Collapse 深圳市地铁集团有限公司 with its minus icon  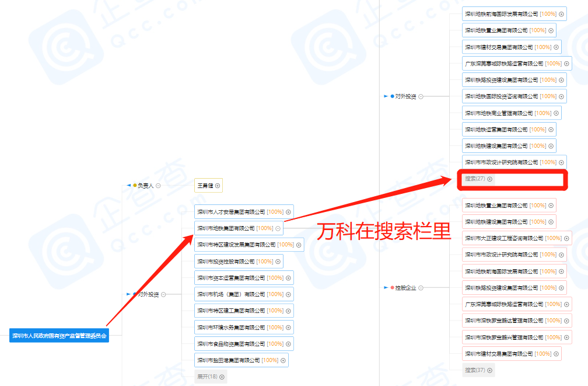(x=278, y=228)
